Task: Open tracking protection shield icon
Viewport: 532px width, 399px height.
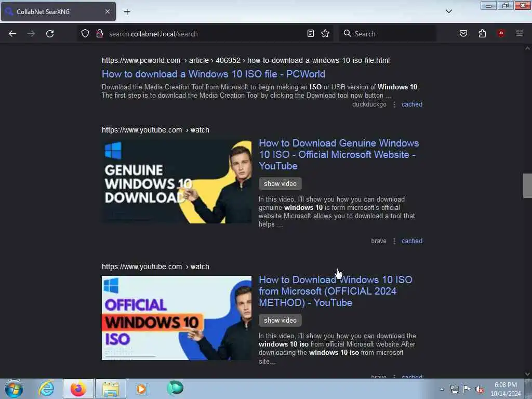Action: pyautogui.click(x=85, y=34)
